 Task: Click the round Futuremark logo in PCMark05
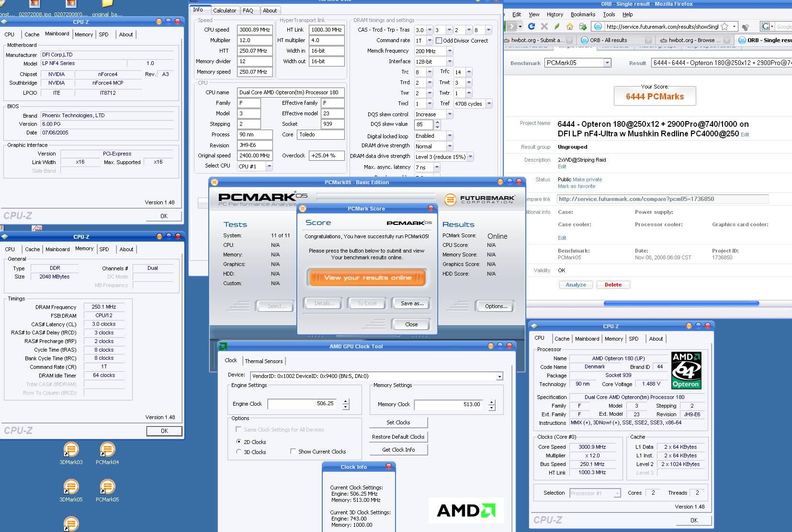click(450, 199)
